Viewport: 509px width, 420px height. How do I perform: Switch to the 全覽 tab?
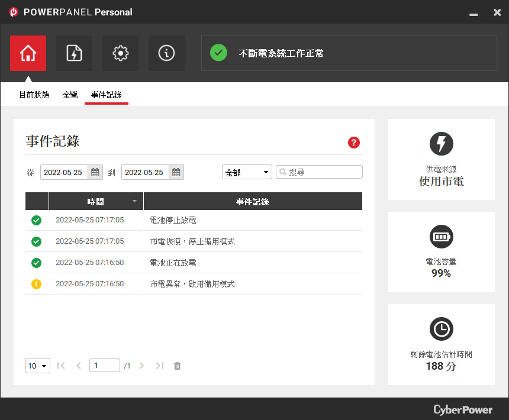[x=70, y=95]
